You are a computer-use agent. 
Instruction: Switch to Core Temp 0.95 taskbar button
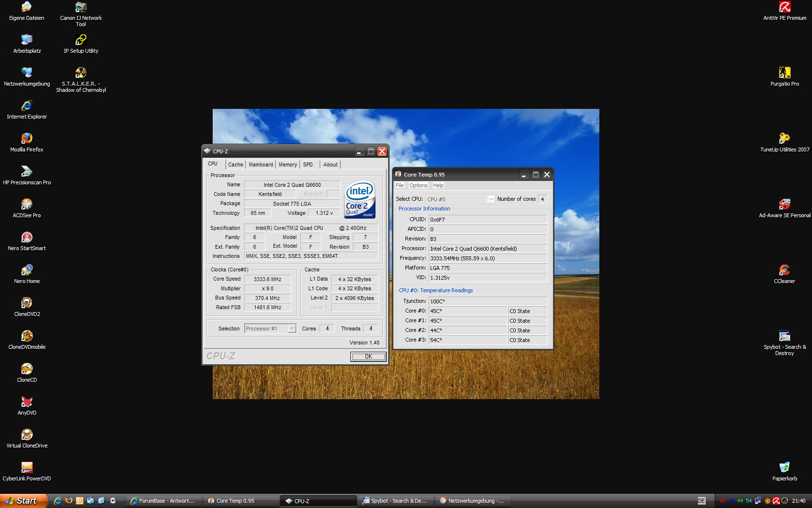click(241, 501)
